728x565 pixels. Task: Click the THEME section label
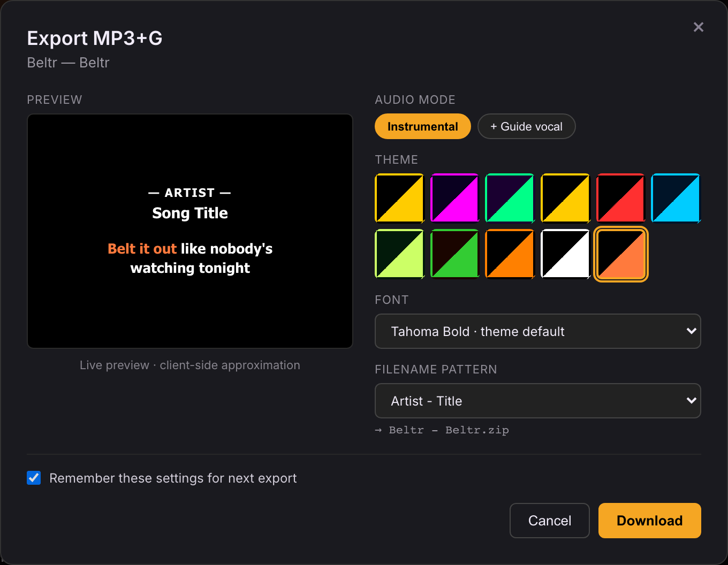[397, 160]
